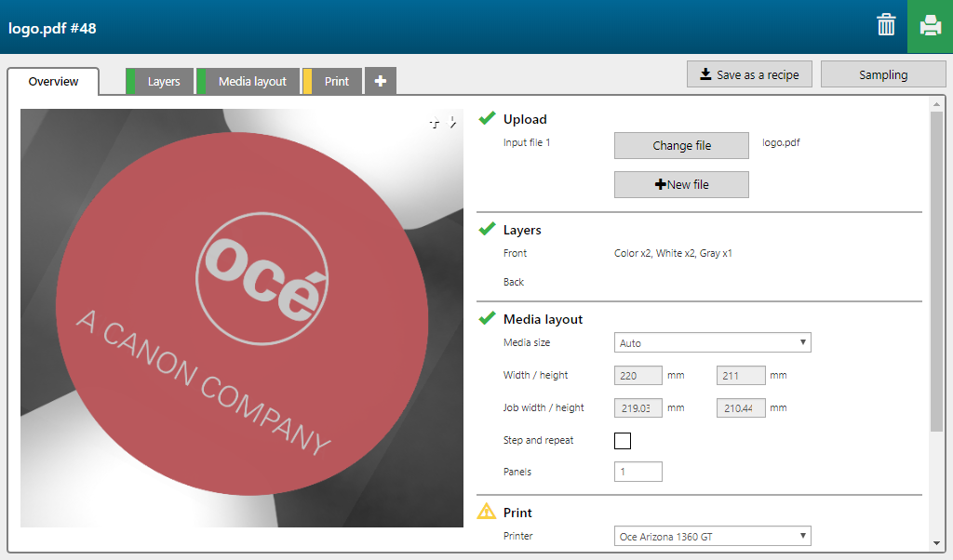Click the yellow warning icon beside Print
The image size is (953, 560).
(486, 512)
